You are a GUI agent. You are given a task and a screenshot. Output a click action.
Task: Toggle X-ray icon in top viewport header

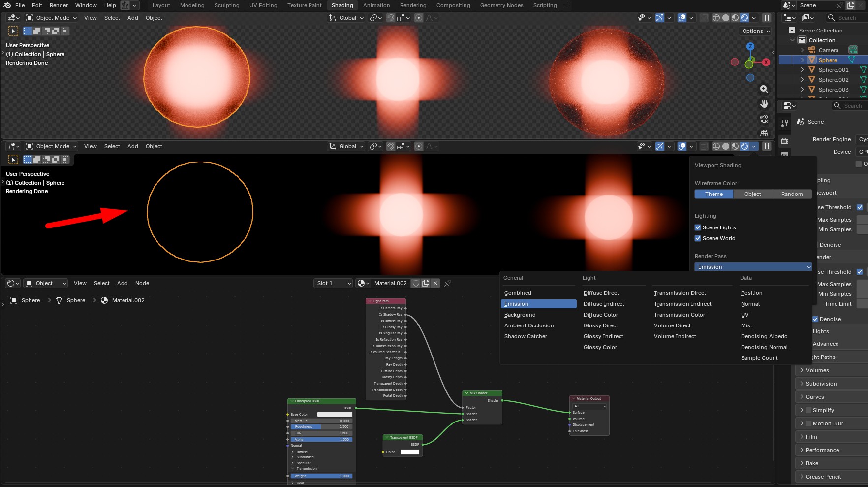pyautogui.click(x=704, y=18)
